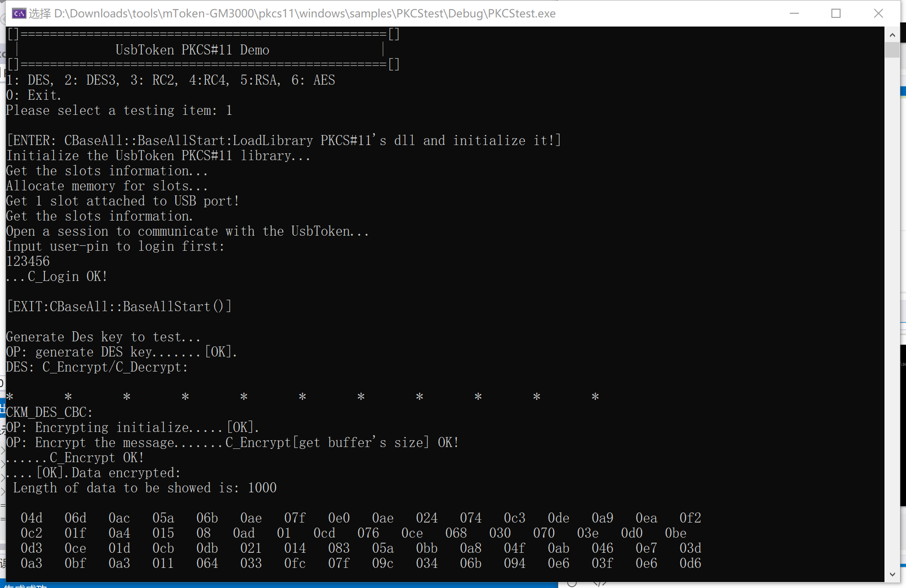
Task: Maximize the PKCStest.exe console window
Action: coord(836,13)
